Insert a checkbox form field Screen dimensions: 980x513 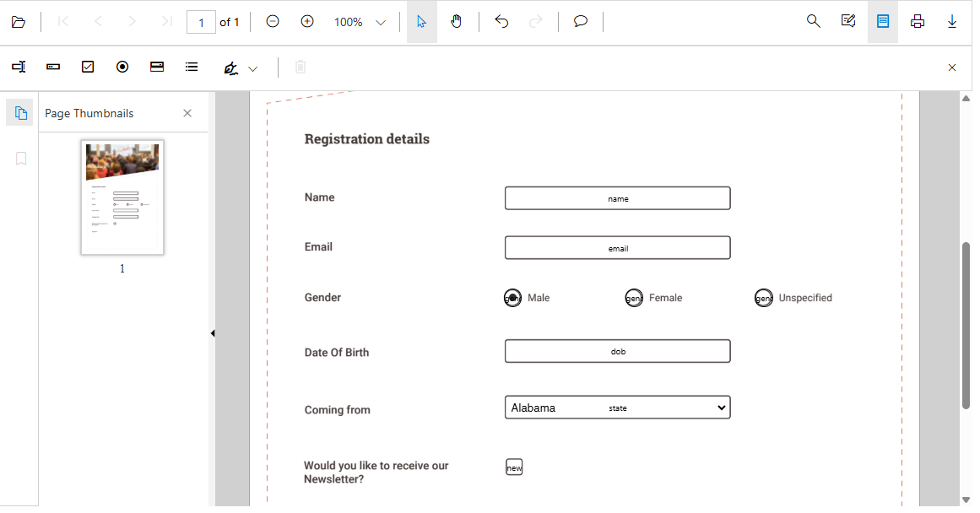coord(87,67)
